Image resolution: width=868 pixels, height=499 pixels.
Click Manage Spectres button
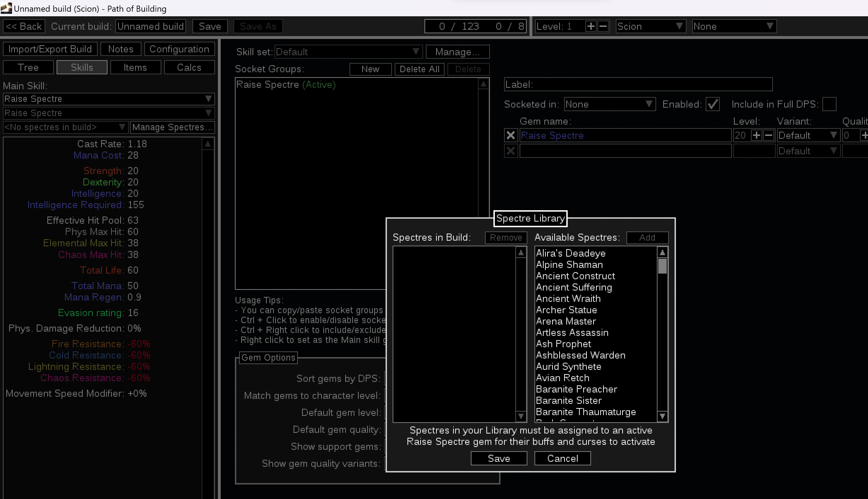172,127
